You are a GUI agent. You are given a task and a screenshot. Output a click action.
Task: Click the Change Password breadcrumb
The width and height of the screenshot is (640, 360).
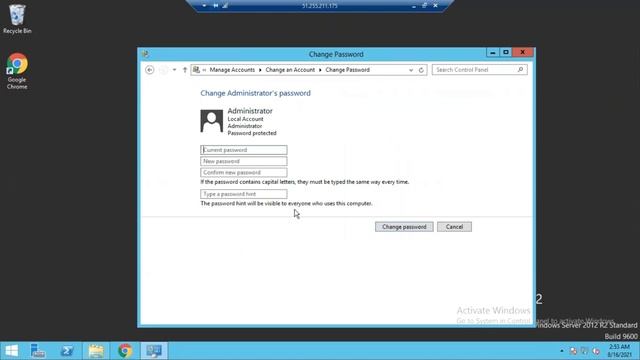tap(347, 70)
